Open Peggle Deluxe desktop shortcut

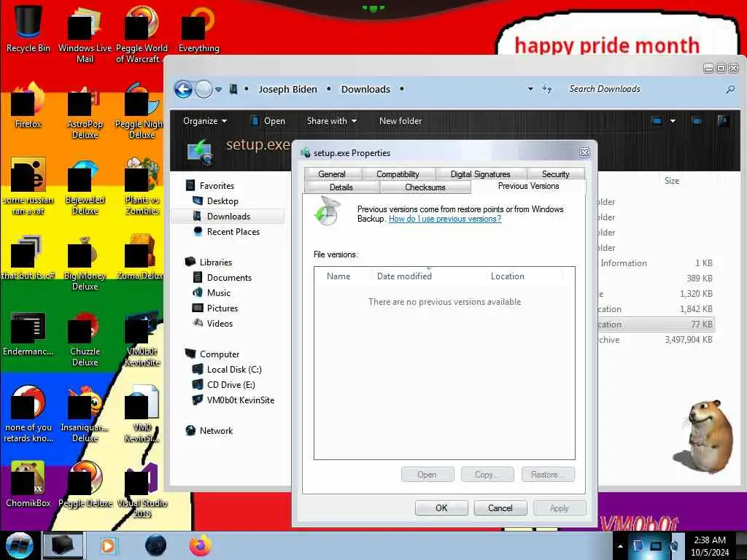[x=85, y=485]
